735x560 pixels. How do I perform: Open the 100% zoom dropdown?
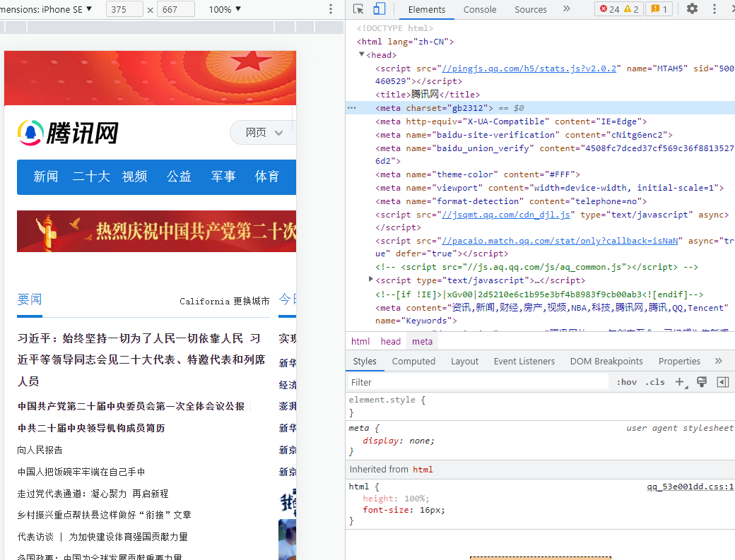tap(225, 9)
